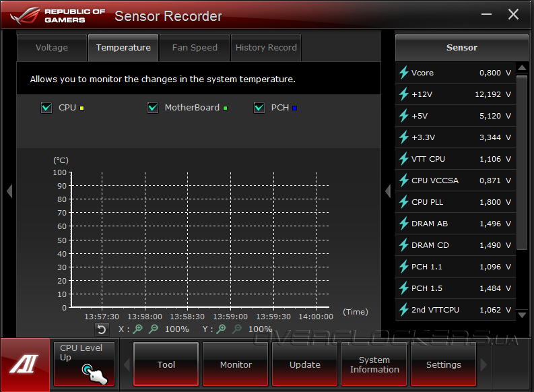
Task: Click the X axis 100% zoom value
Action: (x=176, y=329)
